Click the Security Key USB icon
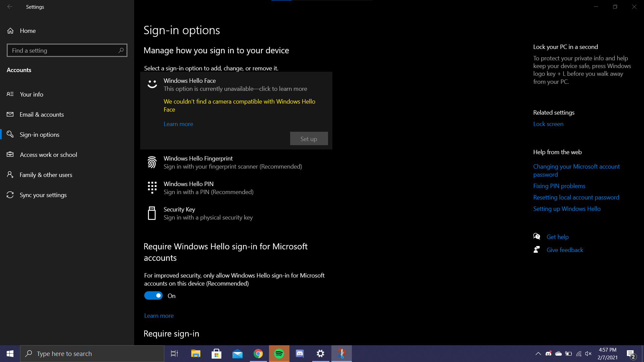The height and width of the screenshot is (362, 644). (152, 213)
